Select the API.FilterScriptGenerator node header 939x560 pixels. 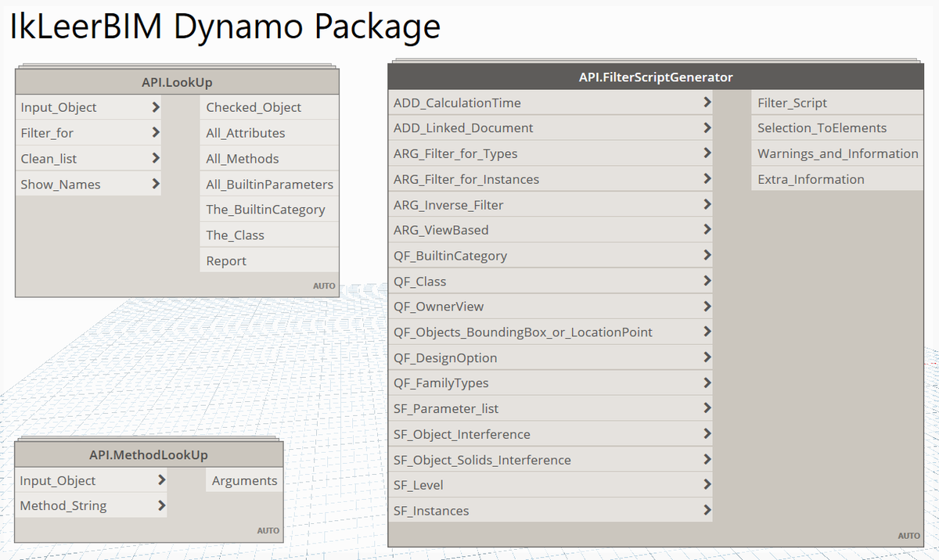click(x=655, y=77)
